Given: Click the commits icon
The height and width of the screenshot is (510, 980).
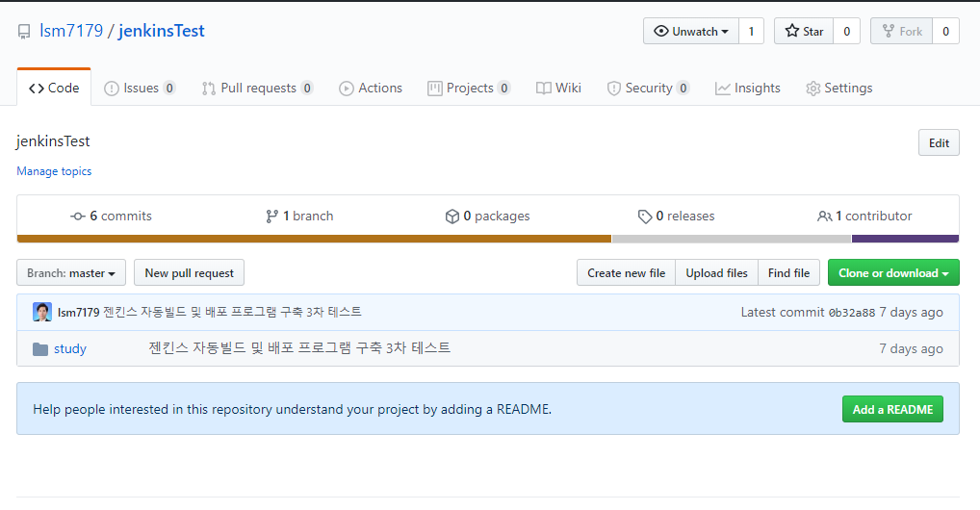Looking at the screenshot, I should pos(78,217).
